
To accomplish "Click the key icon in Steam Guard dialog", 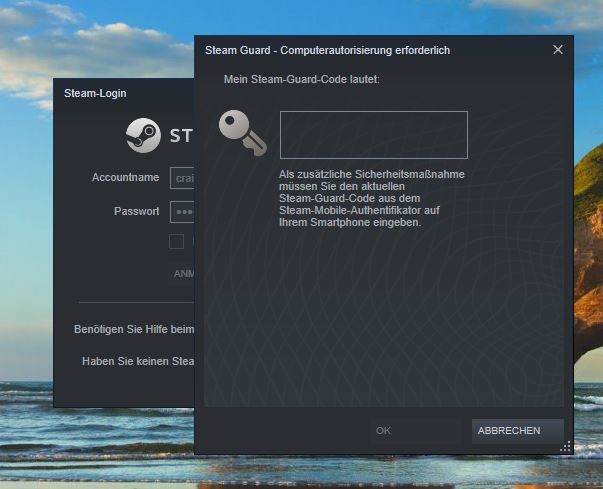I will pyautogui.click(x=243, y=133).
